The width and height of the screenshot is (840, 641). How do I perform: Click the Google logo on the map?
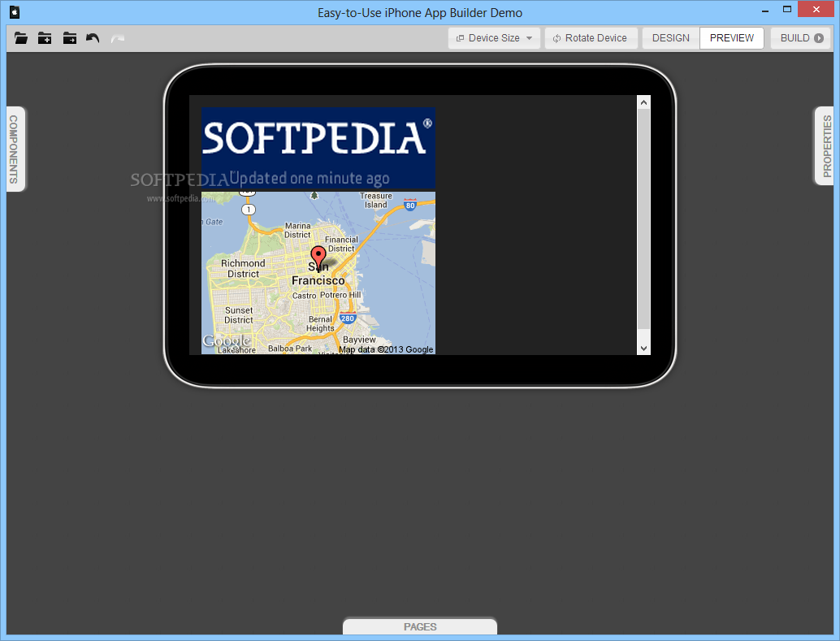click(227, 341)
